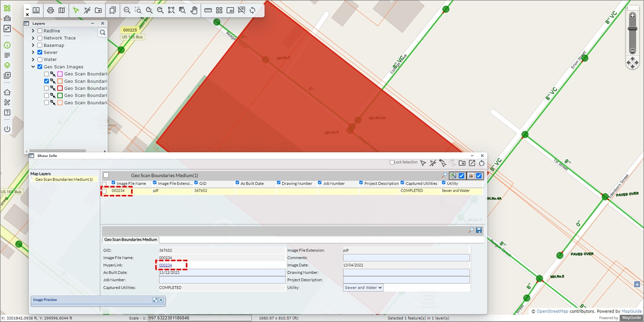Uncheck the Sewer layer checkbox
This screenshot has height=322, width=644.
[x=40, y=52]
